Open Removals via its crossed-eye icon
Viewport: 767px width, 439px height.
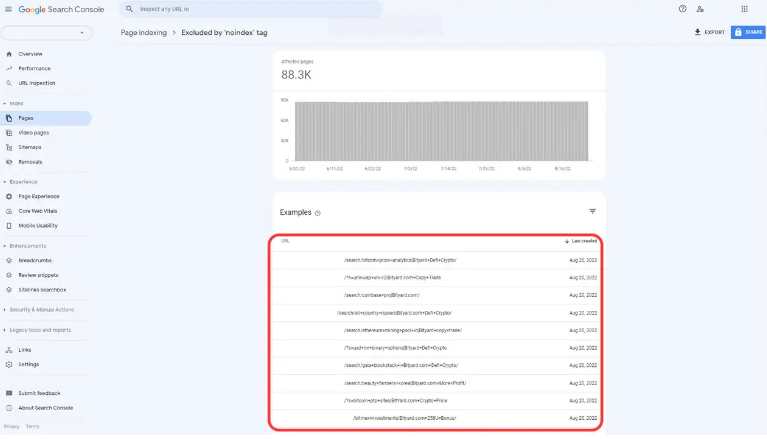point(9,162)
